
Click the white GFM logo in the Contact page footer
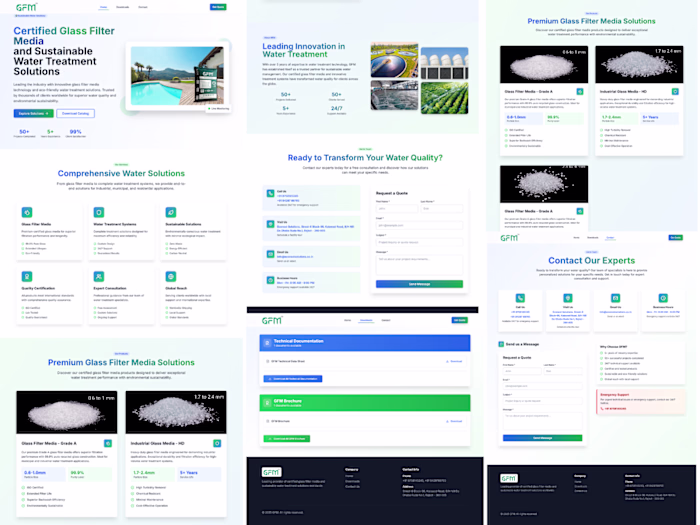(509, 478)
